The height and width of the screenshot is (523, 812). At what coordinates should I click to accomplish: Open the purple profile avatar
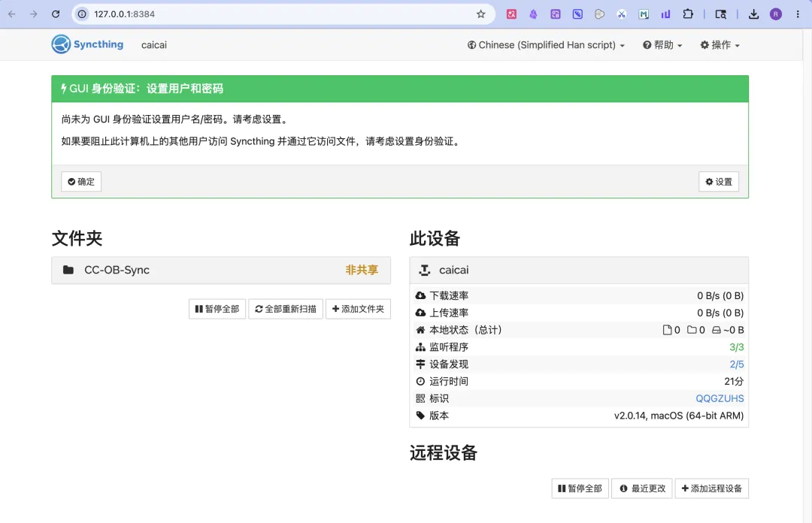(x=775, y=14)
